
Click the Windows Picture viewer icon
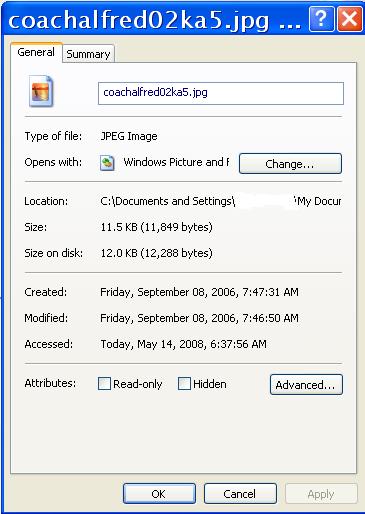(107, 163)
